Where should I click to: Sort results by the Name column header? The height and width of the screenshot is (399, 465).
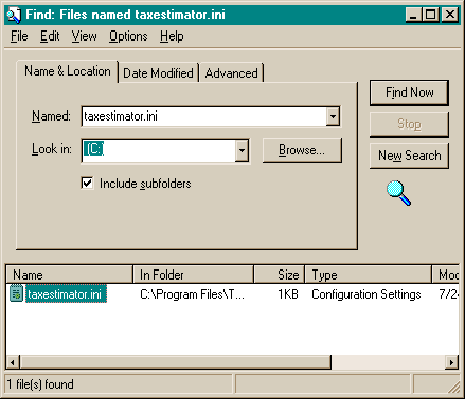click(69, 275)
